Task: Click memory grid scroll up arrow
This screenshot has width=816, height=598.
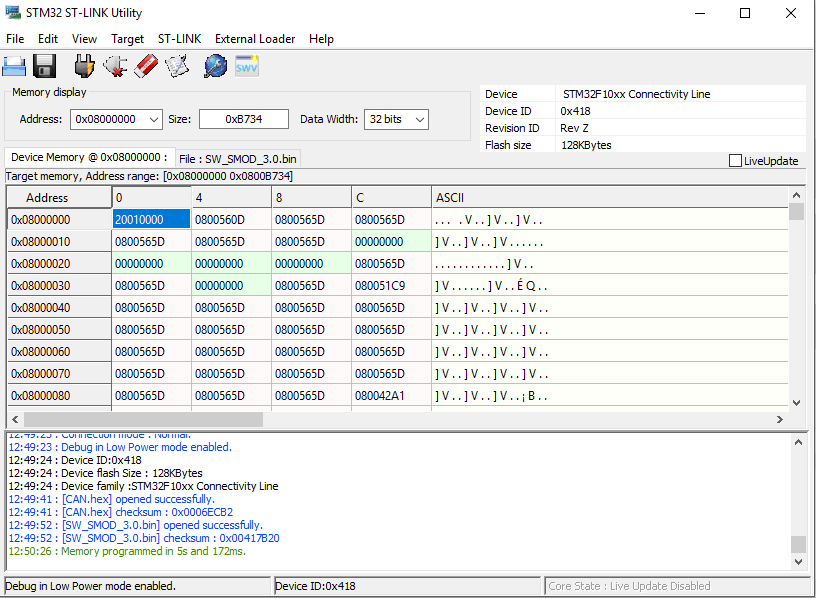Action: [796, 195]
